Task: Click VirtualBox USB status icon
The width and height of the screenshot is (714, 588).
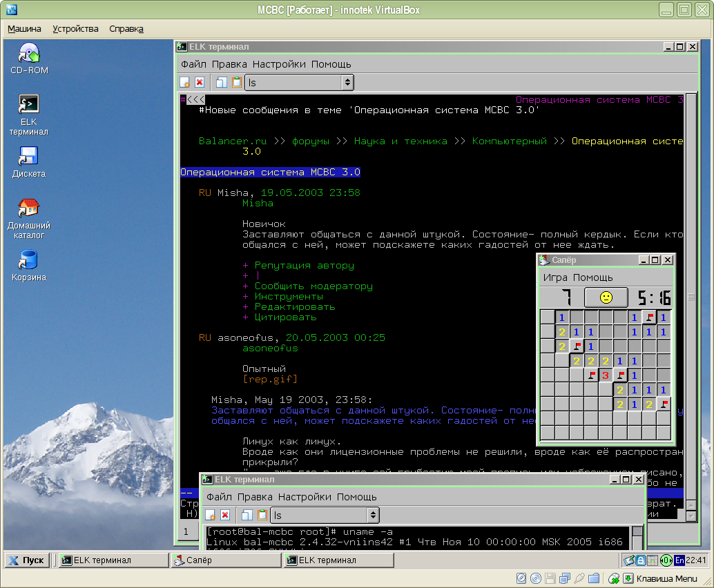Action: [579, 578]
